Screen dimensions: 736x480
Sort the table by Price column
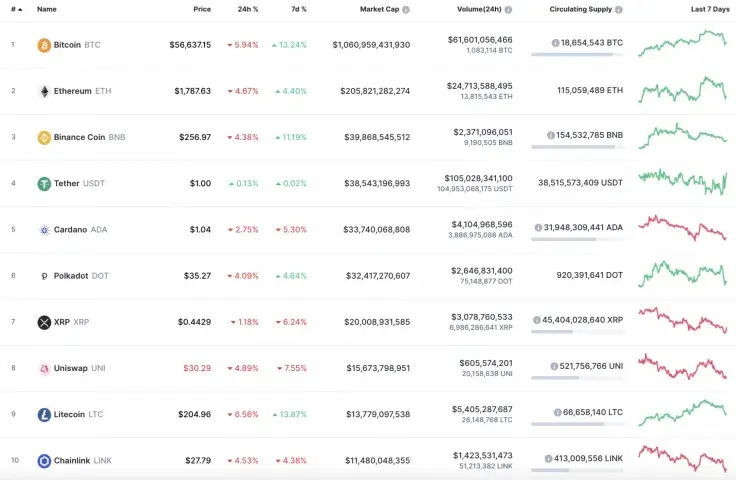tap(202, 9)
